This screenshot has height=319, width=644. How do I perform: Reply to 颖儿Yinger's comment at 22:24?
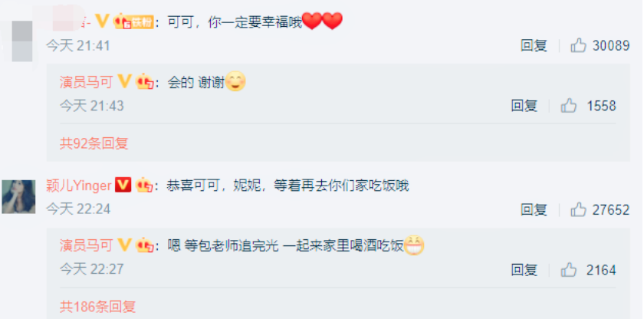click(x=534, y=209)
